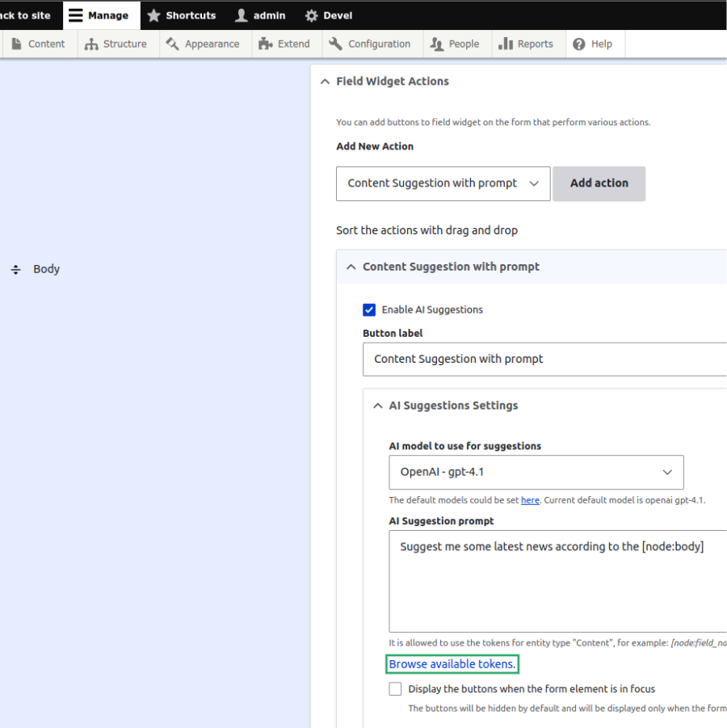Uncheck Enable AI Suggestions
Screen dimensions: 727x728
click(x=369, y=309)
